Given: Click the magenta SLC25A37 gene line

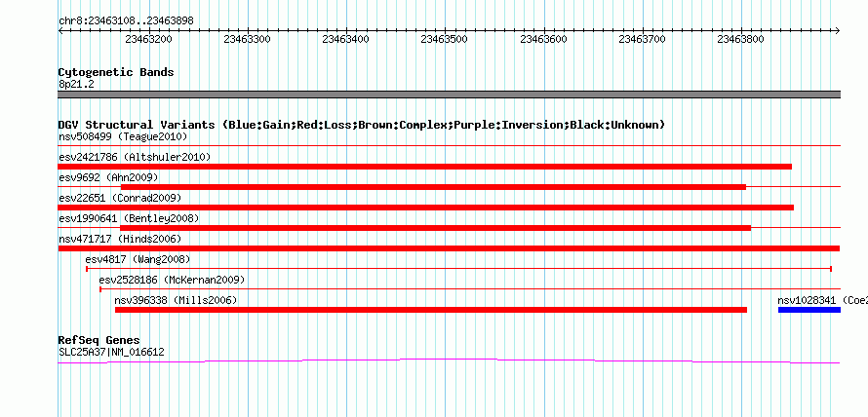Looking at the screenshot, I should click(449, 361).
